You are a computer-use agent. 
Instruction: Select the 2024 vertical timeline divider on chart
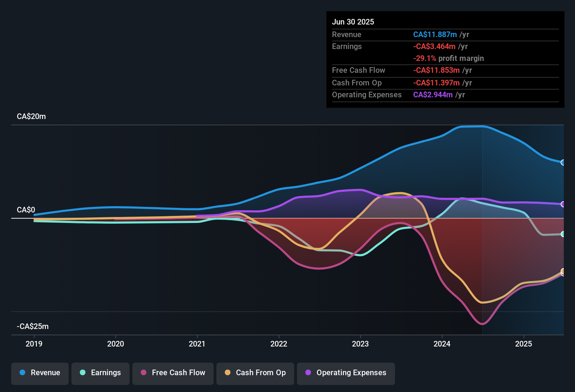[483, 227]
